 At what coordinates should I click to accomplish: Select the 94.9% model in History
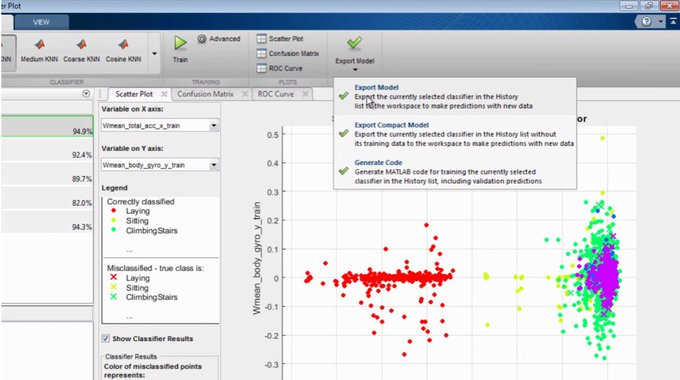pyautogui.click(x=47, y=126)
